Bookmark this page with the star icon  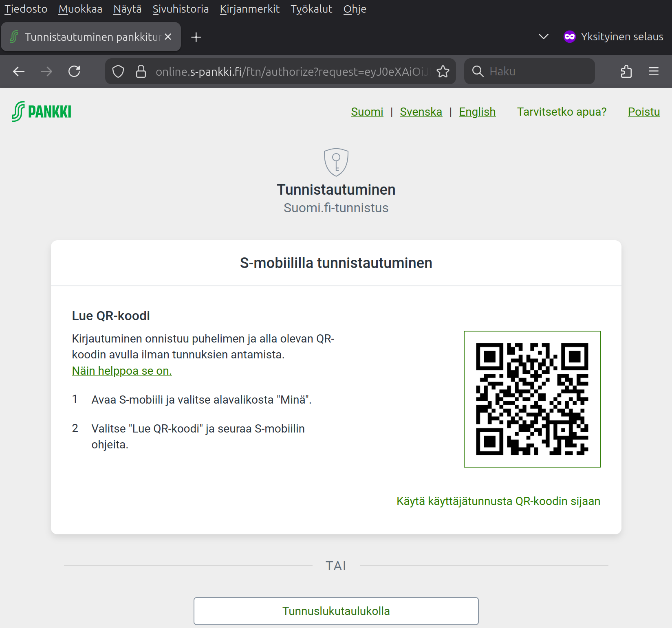(443, 72)
